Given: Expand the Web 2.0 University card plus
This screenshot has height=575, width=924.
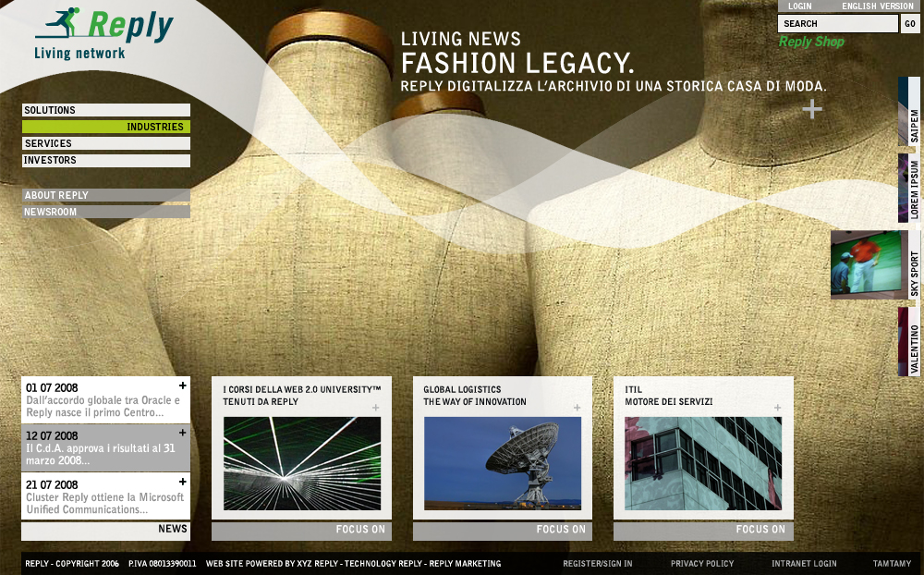Looking at the screenshot, I should point(376,408).
